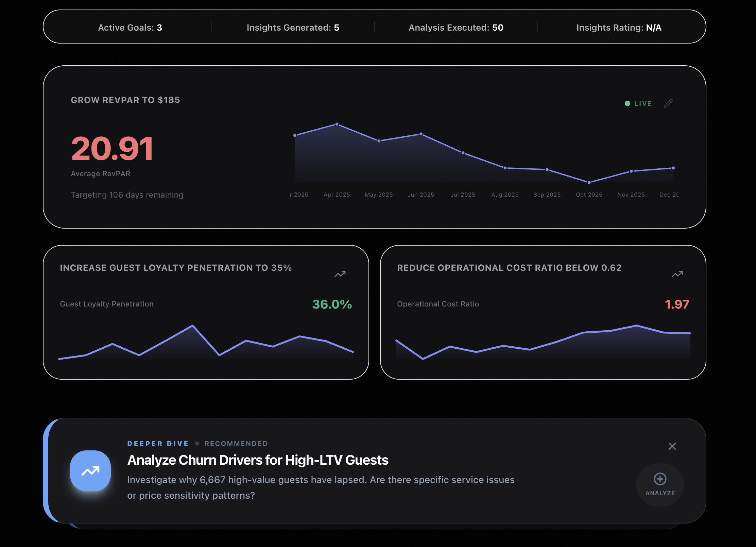Select the Nov 2025 data point on chart
Viewport: 756px width, 547px height.
(631, 171)
